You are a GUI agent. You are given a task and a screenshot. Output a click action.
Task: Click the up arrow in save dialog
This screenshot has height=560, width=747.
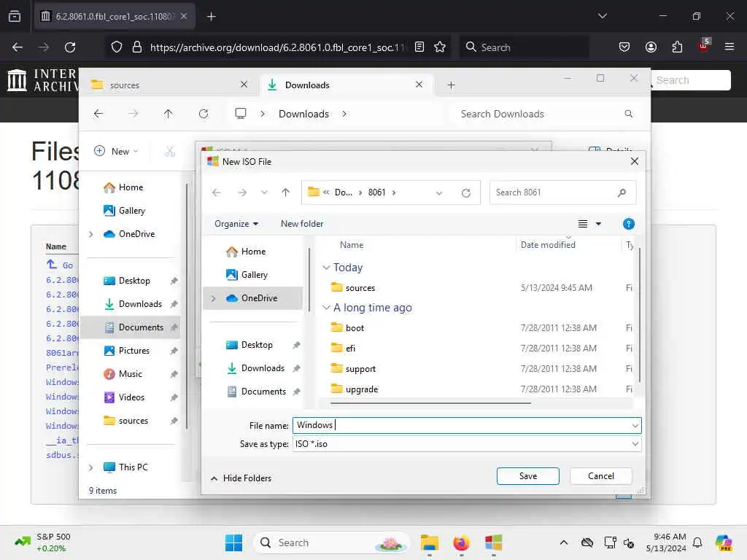pyautogui.click(x=285, y=192)
